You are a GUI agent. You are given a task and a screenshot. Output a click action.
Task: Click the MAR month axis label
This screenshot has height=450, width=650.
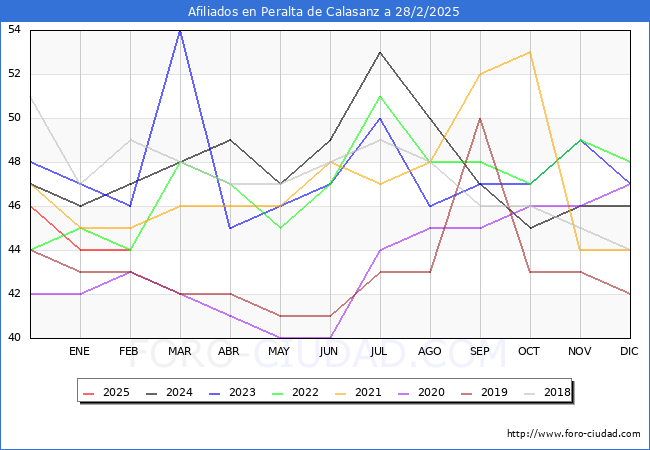click(x=179, y=351)
